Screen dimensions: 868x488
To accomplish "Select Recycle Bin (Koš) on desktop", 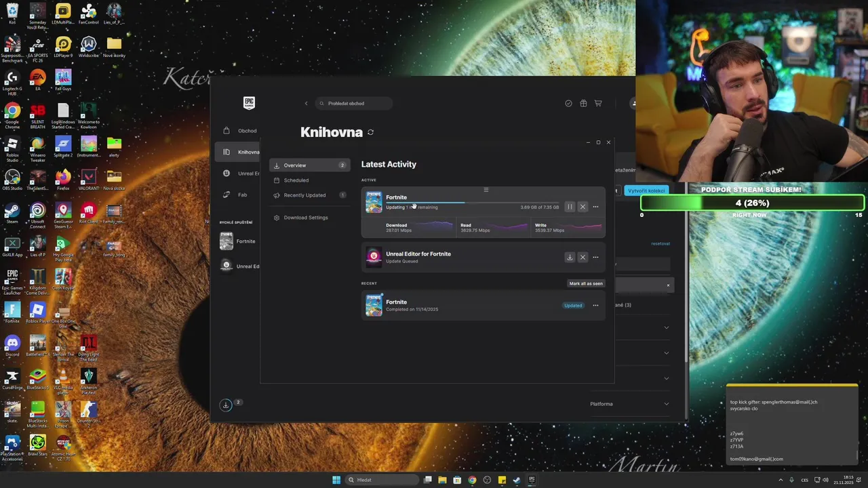I will tap(12, 14).
